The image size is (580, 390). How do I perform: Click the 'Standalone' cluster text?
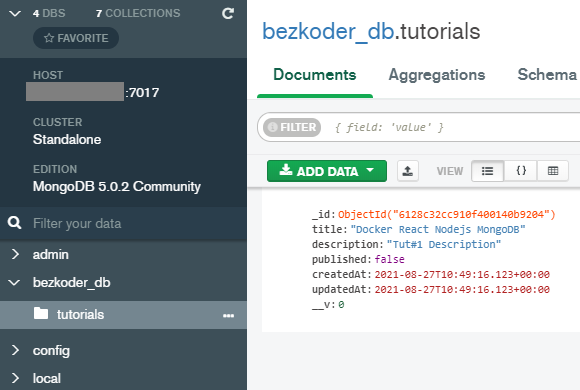tap(67, 139)
